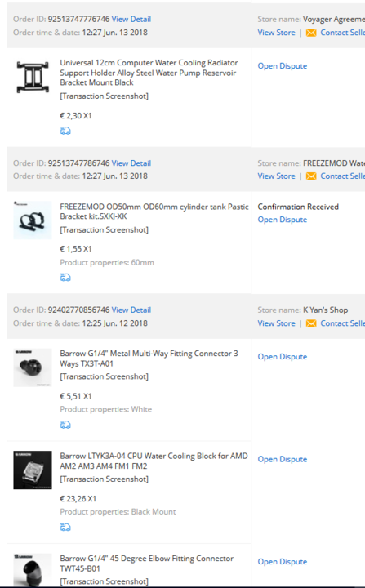The image size is (365, 588).
Task: View Detail for order 92513747776746
Action: (131, 19)
